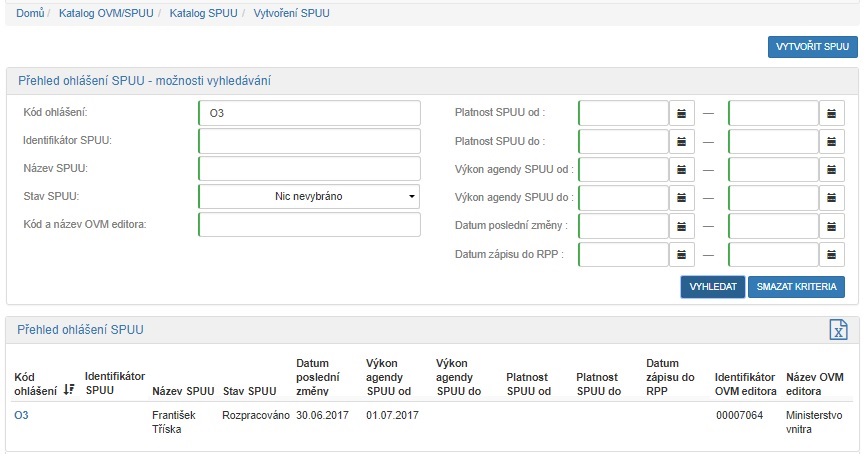This screenshot has height=456, width=866.
Task: Click the Vyhledat search button
Action: [712, 287]
